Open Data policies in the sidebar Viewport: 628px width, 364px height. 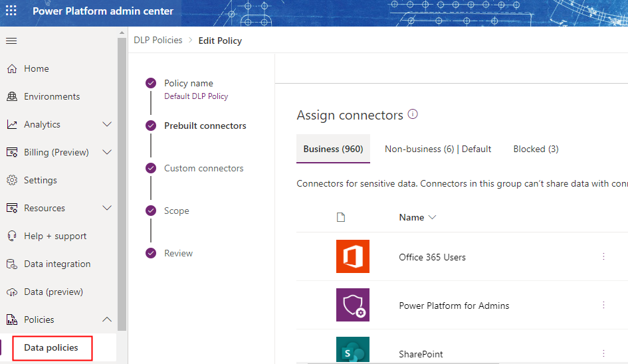coord(51,347)
